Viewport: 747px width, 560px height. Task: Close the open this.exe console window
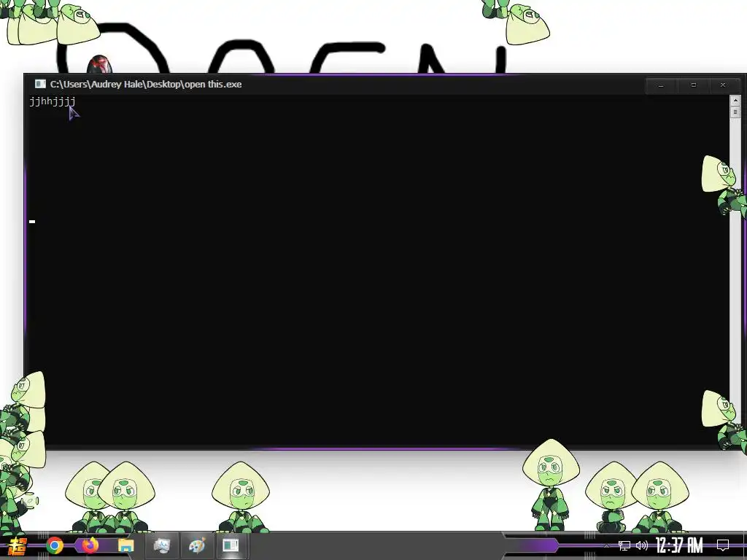pos(723,85)
